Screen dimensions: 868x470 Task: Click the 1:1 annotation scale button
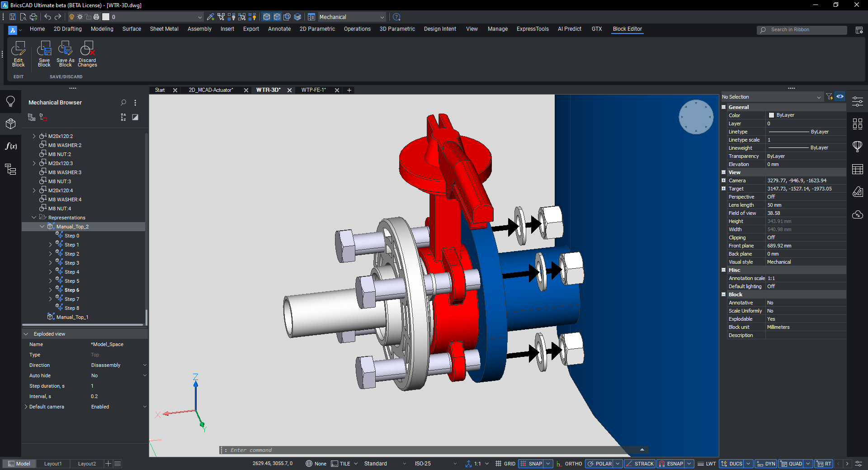click(x=477, y=464)
